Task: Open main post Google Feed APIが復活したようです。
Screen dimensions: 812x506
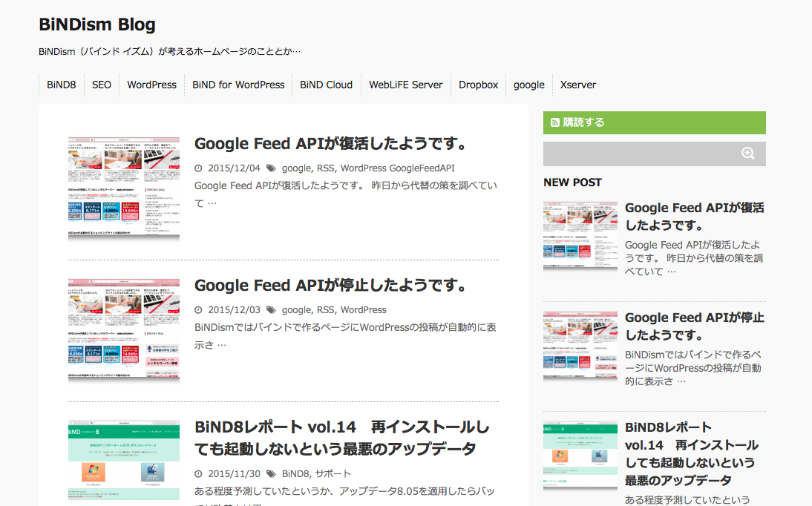Action: click(x=332, y=143)
